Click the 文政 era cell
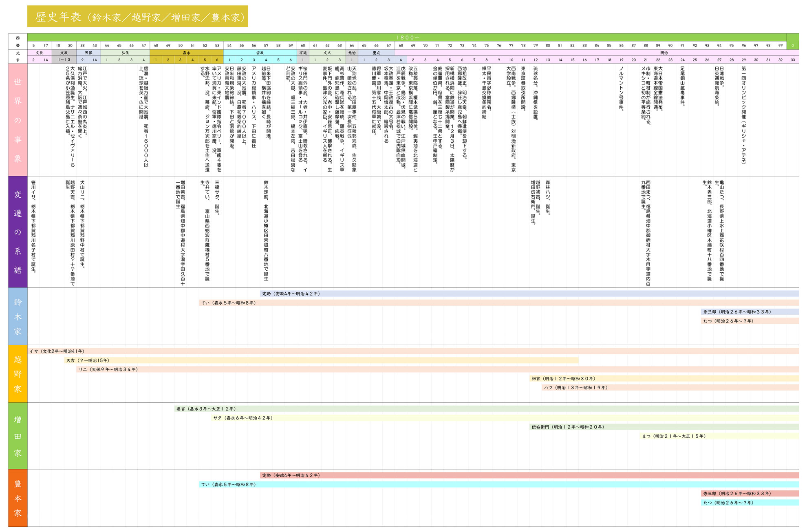807x532 pixels. pyautogui.click(x=64, y=53)
